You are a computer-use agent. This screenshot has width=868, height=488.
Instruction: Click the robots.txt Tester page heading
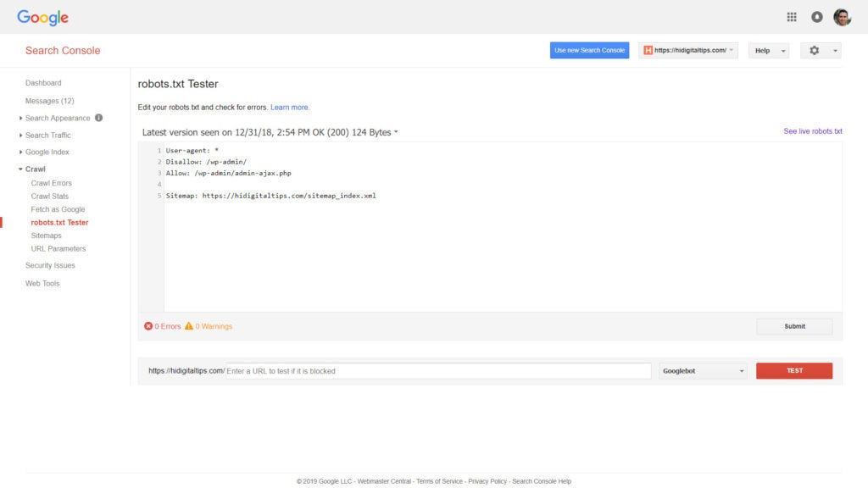[x=178, y=84]
